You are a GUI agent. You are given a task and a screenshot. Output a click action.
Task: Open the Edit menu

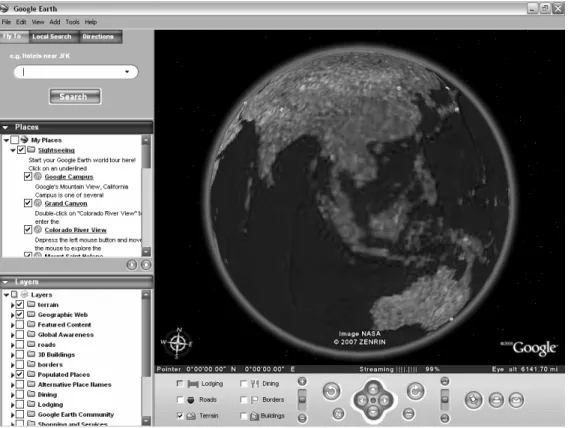point(21,22)
